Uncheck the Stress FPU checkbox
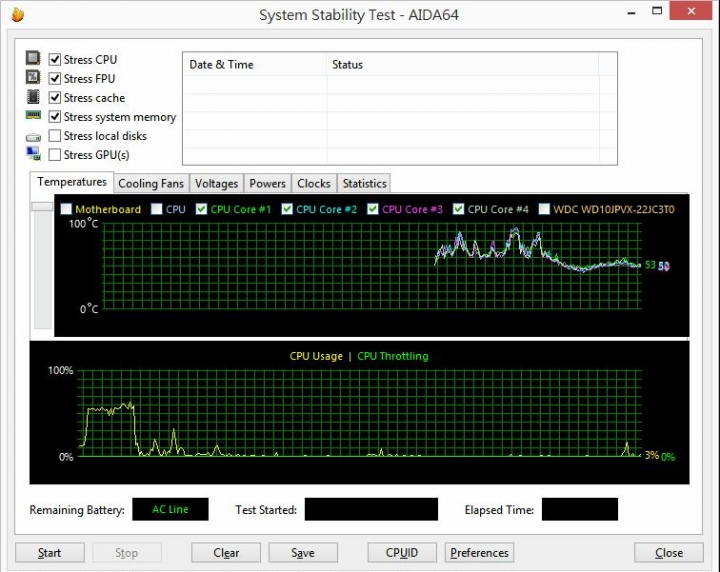 tap(55, 79)
